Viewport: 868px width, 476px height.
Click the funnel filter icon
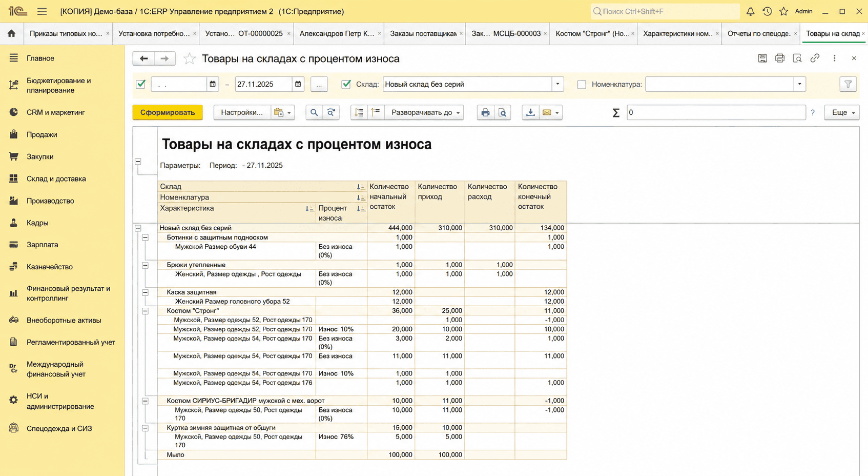(x=848, y=84)
